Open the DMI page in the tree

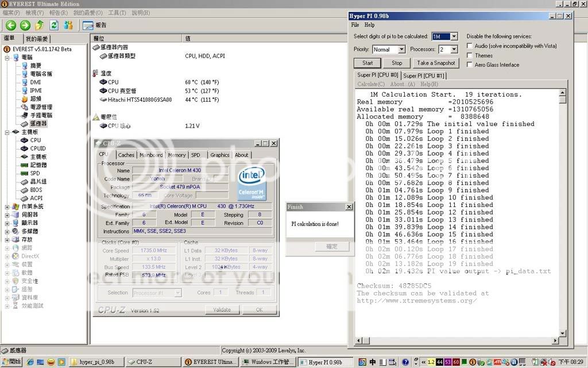(35, 82)
